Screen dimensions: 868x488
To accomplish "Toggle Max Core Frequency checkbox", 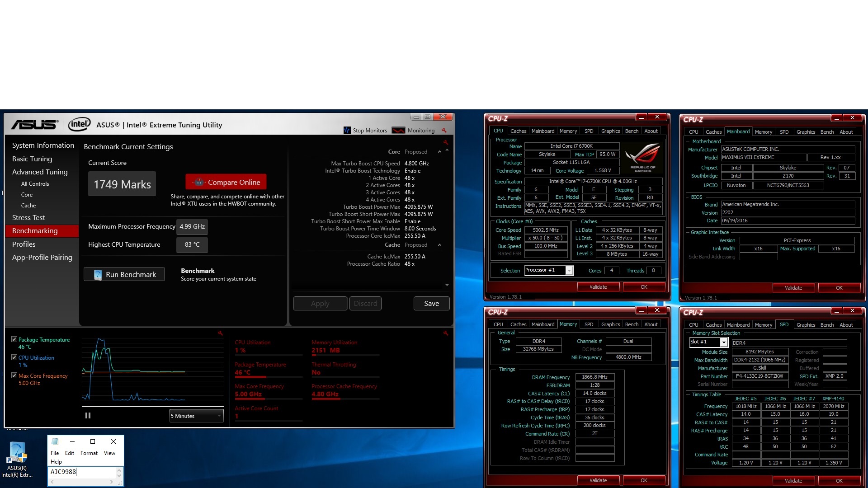I will click(14, 375).
